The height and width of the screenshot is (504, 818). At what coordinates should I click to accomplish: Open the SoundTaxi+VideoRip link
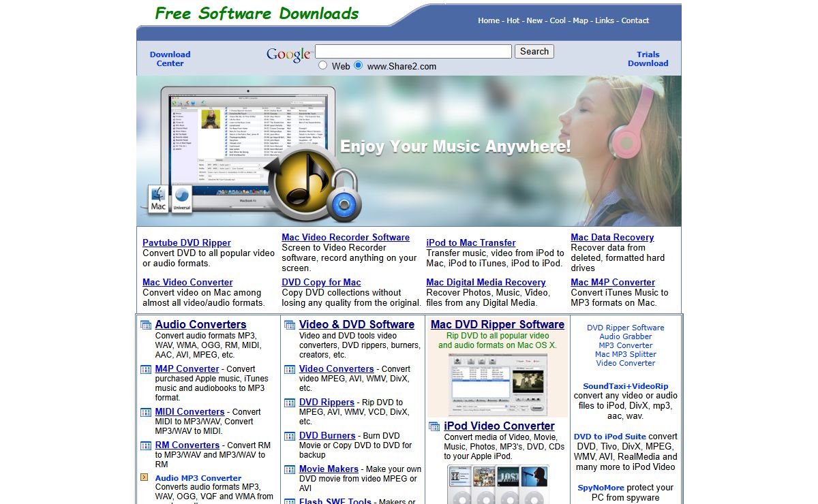pos(625,386)
